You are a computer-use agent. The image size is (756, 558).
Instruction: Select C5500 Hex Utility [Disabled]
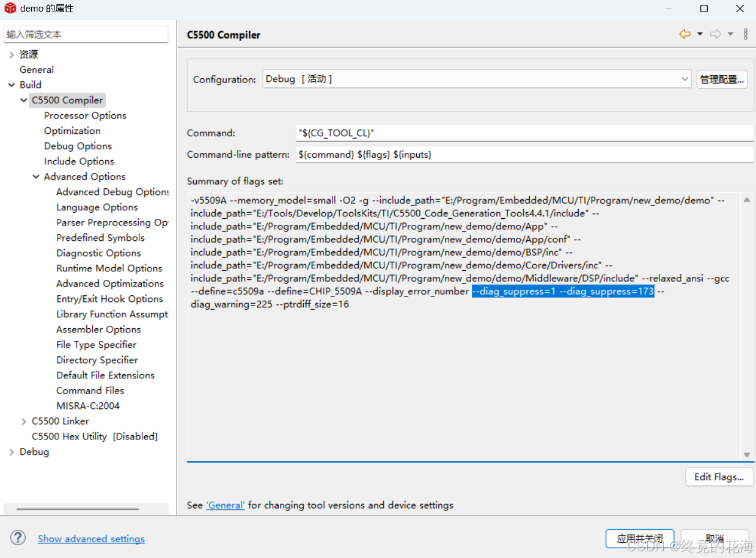click(x=95, y=436)
